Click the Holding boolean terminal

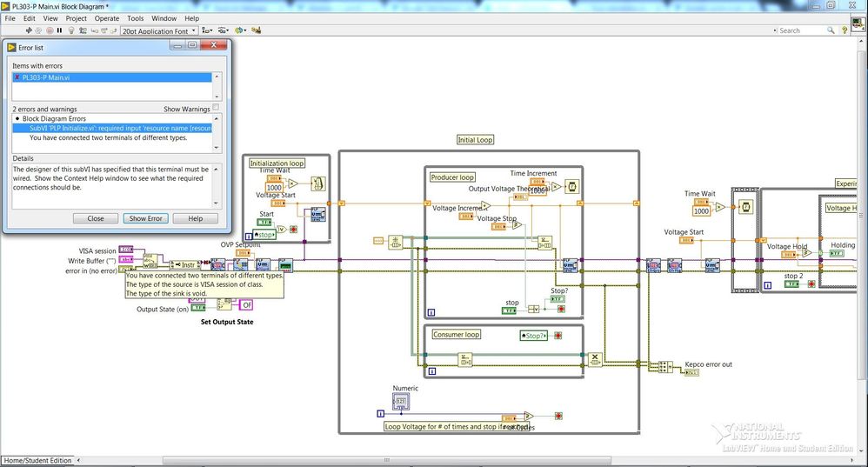pyautogui.click(x=836, y=253)
